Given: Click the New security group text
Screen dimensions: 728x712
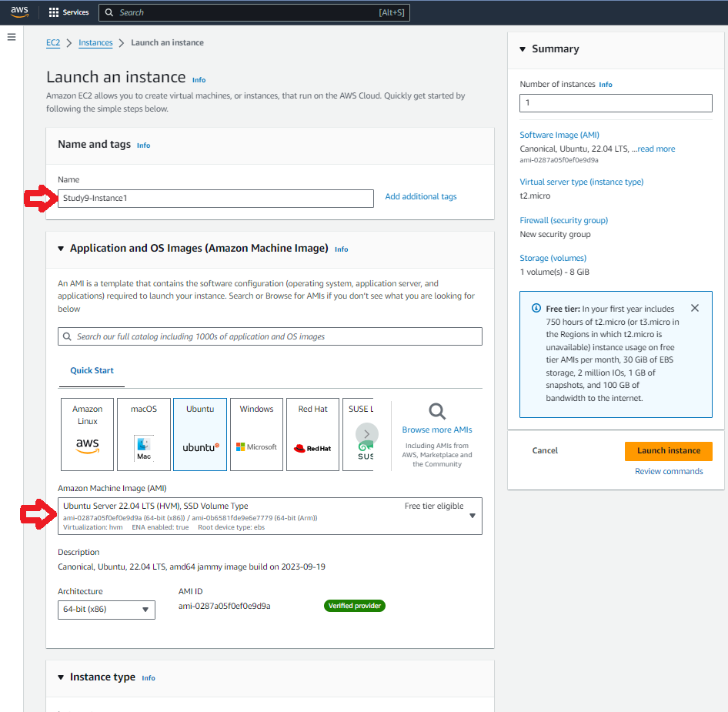Looking at the screenshot, I should 555,234.
